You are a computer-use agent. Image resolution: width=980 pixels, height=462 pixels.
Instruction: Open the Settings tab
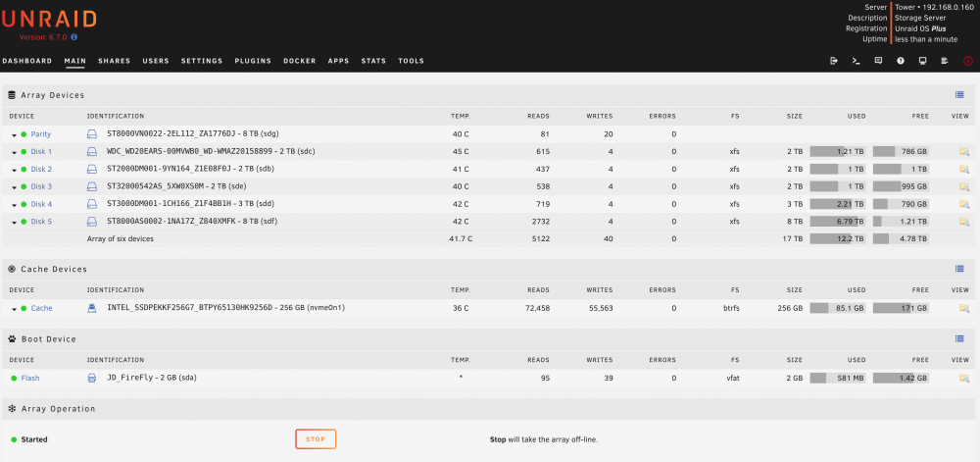click(x=202, y=61)
